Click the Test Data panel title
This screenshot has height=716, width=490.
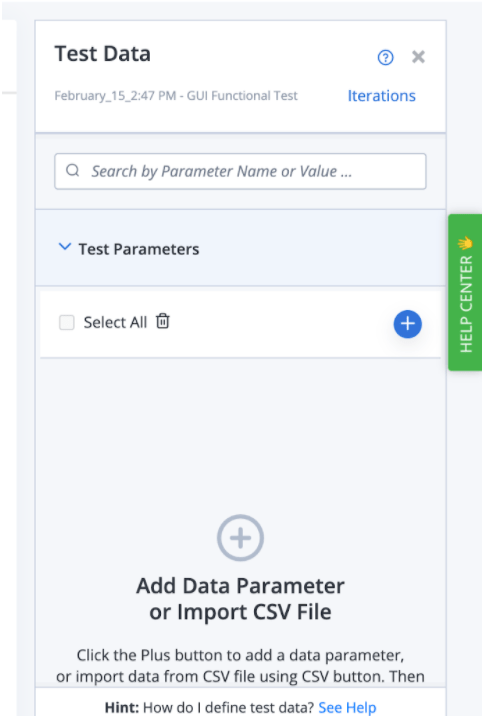coord(102,54)
